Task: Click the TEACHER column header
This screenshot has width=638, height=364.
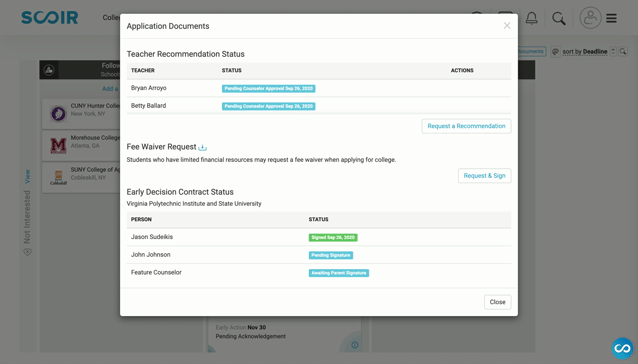Action: click(x=143, y=70)
